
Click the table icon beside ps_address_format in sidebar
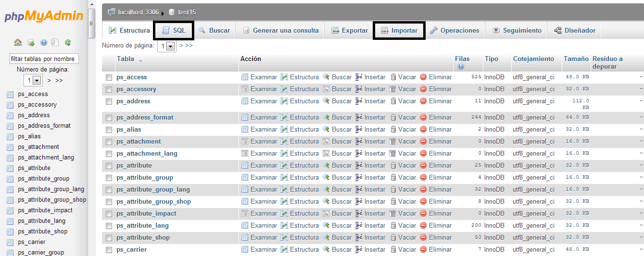(x=10, y=126)
